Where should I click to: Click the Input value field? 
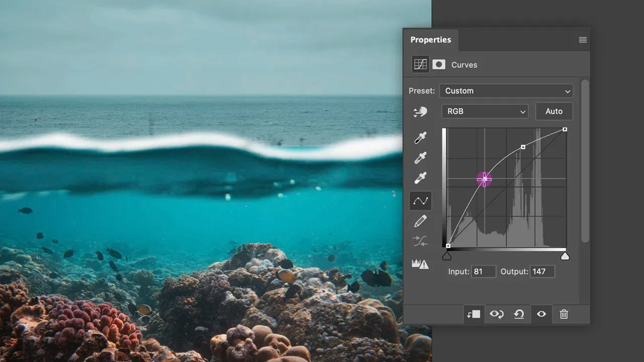tap(484, 271)
